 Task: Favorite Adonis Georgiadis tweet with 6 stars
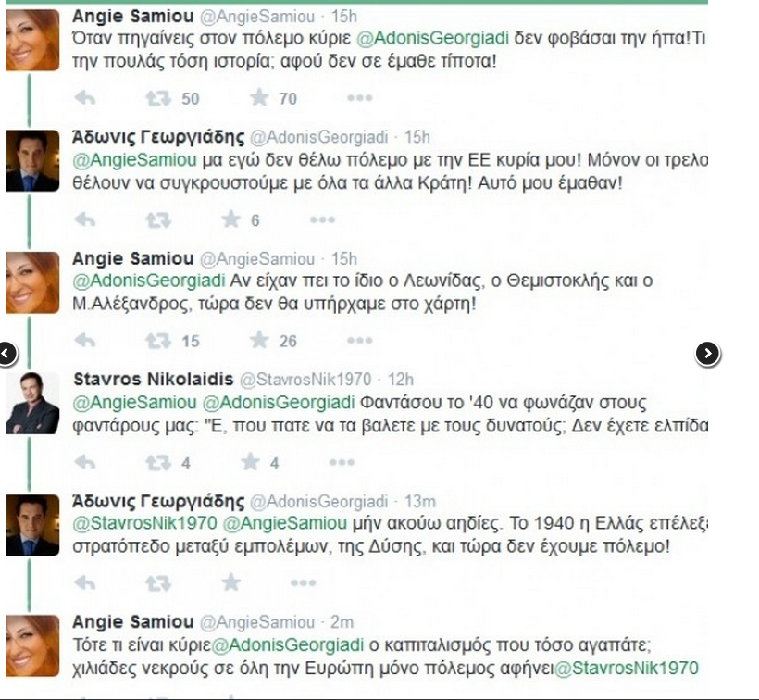pos(230,219)
